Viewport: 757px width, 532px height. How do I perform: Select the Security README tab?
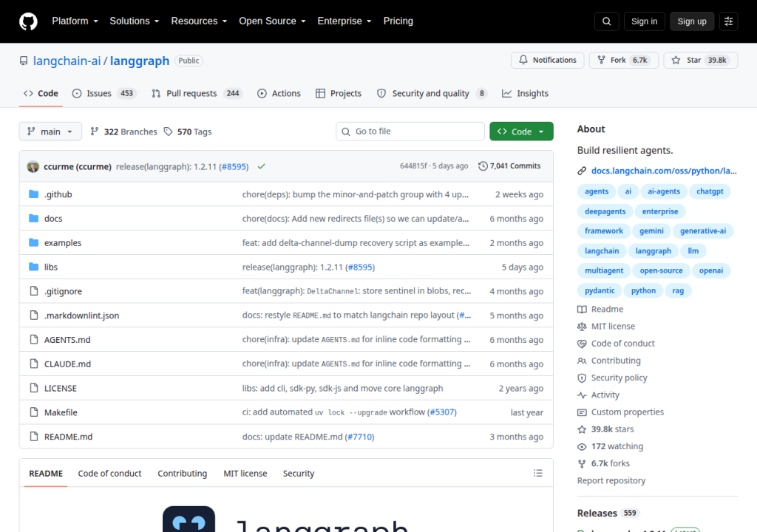click(x=299, y=474)
